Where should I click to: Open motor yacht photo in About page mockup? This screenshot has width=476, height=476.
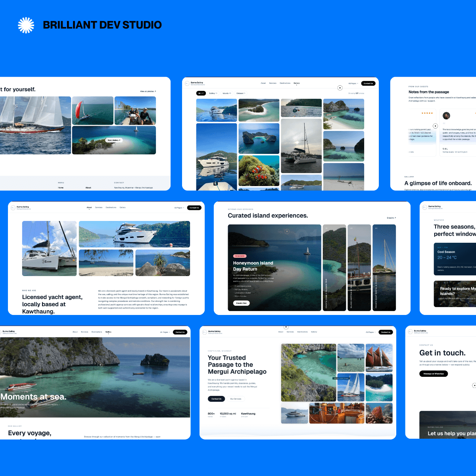(134, 234)
